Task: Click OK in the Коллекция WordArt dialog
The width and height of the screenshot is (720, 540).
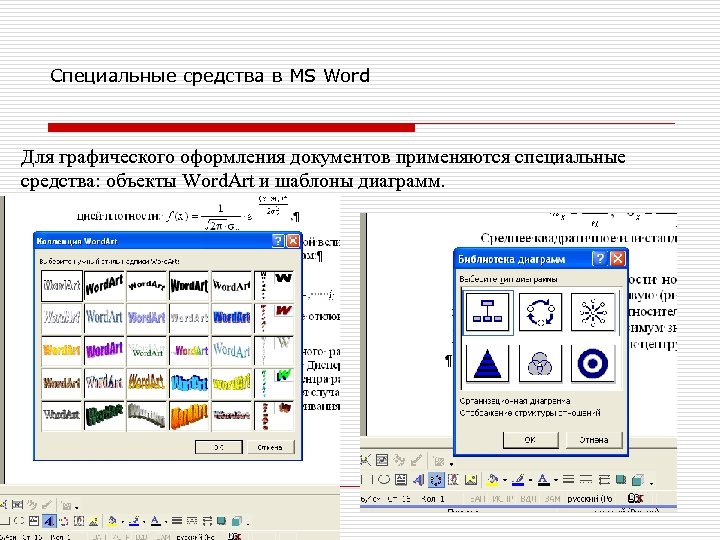Action: tap(219, 447)
